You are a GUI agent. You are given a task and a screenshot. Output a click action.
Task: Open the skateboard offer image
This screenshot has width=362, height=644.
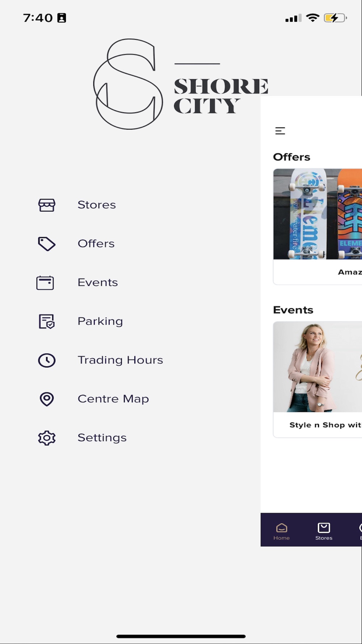pyautogui.click(x=317, y=214)
